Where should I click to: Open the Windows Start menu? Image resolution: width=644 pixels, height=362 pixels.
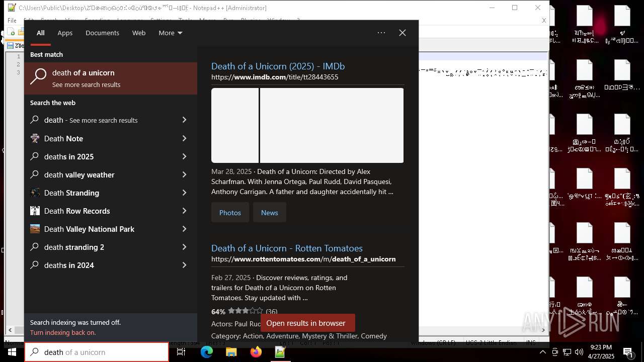12,352
